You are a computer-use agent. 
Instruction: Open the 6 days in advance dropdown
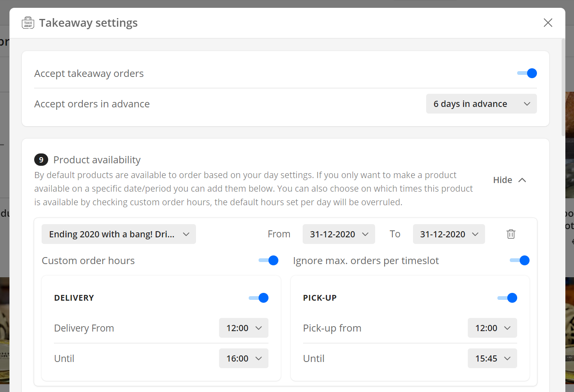tap(481, 104)
